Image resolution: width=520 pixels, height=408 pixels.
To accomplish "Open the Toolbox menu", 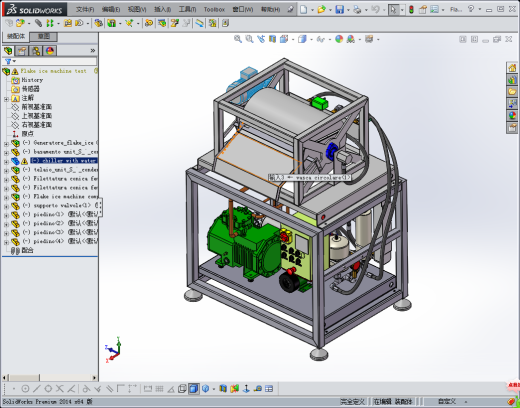I will (x=214, y=10).
